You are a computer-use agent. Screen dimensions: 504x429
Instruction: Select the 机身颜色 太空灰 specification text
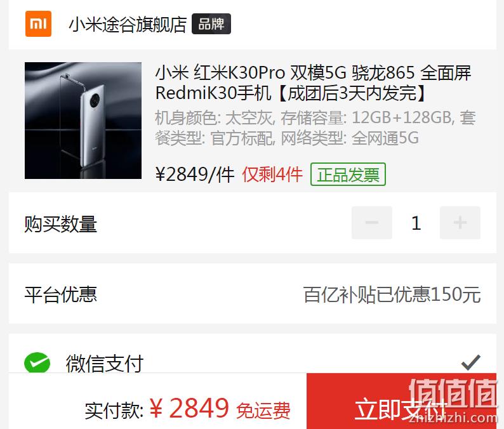pos(214,118)
